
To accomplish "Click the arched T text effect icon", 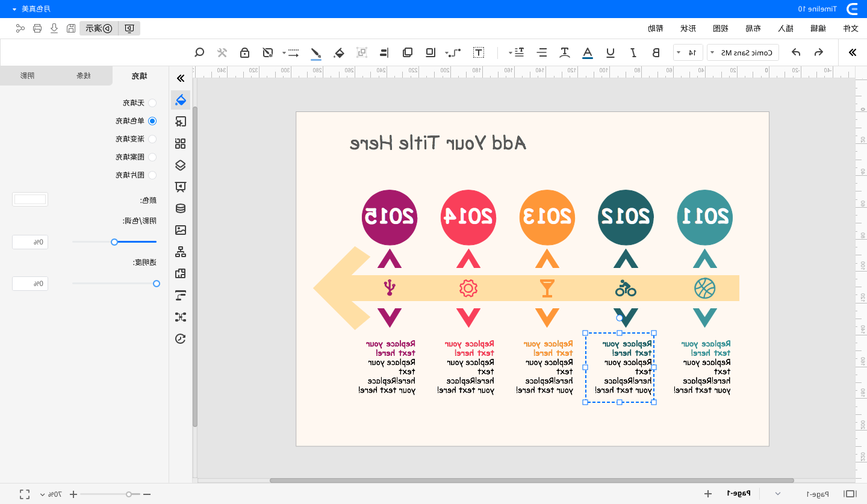I will click(x=565, y=52).
